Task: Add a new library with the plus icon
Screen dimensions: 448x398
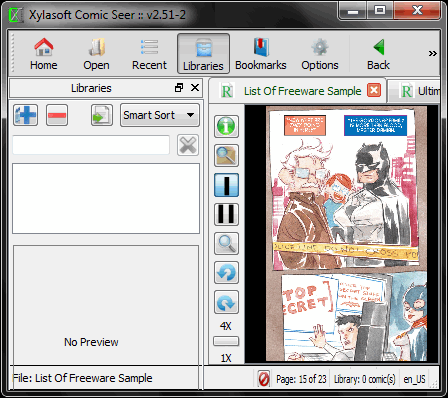Action: (x=26, y=115)
